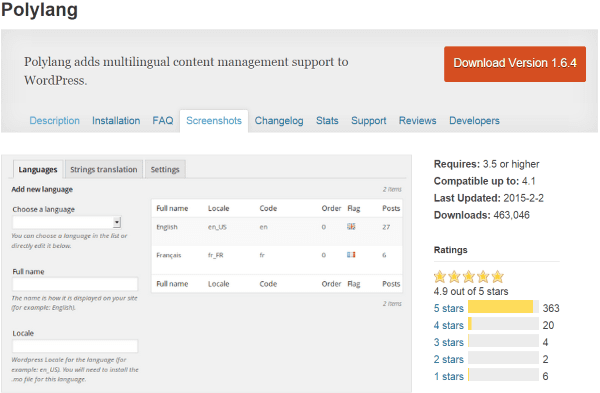Screen dimensions: 600x393
Task: Click the Download Version 1.6.4 button
Action: (515, 64)
